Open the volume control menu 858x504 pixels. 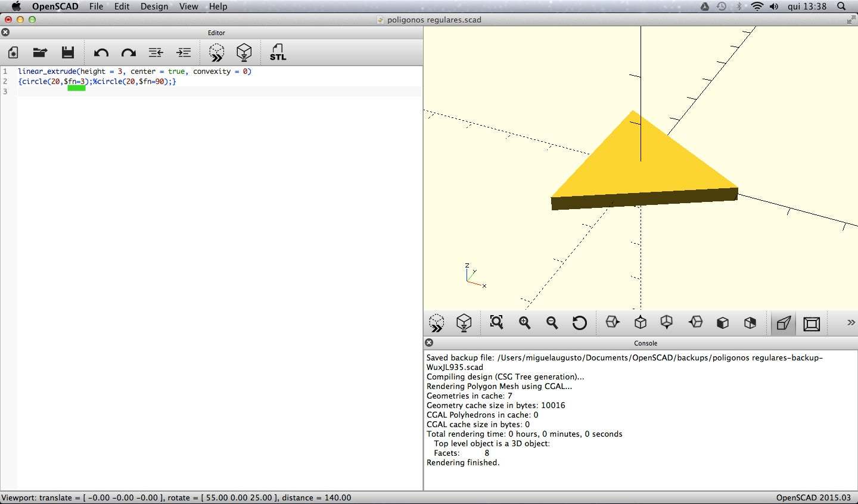774,7
